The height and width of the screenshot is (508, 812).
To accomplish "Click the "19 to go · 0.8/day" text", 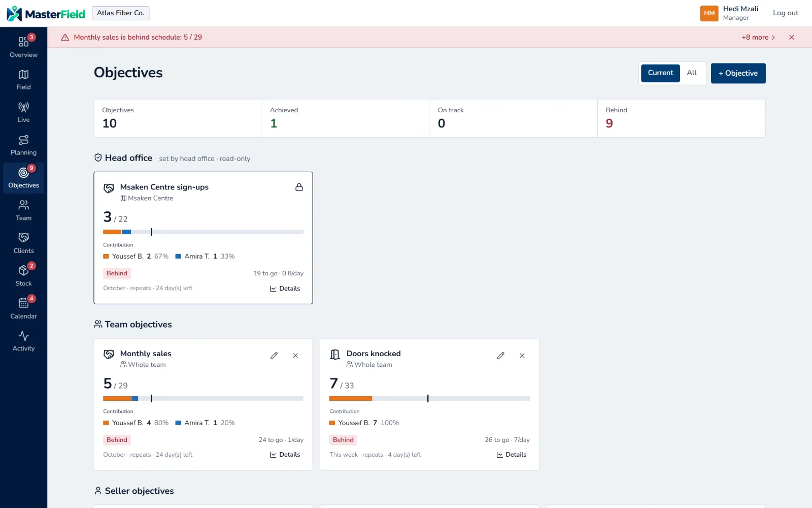I will click(x=278, y=273).
